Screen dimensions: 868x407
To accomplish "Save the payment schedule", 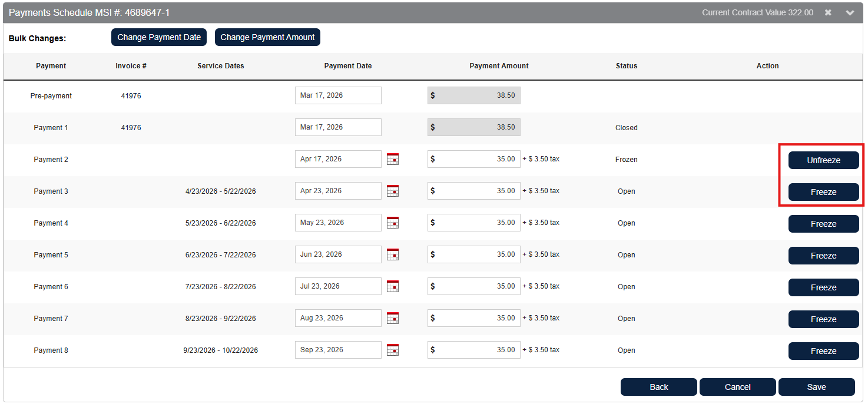I will click(816, 387).
